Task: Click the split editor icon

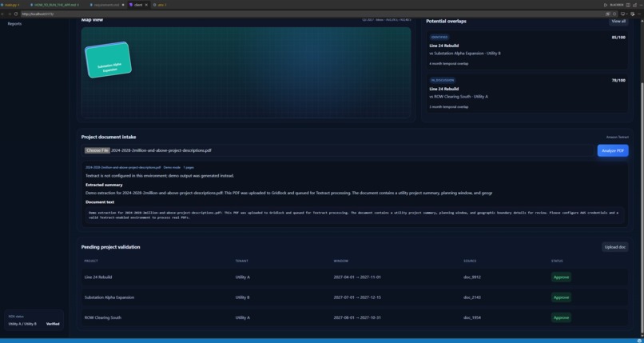Action: click(628, 5)
